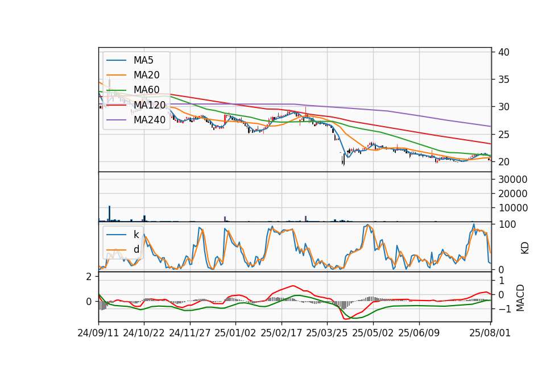Click left MACD axis value 2
The height and width of the screenshot is (392, 546).
[x=89, y=277]
